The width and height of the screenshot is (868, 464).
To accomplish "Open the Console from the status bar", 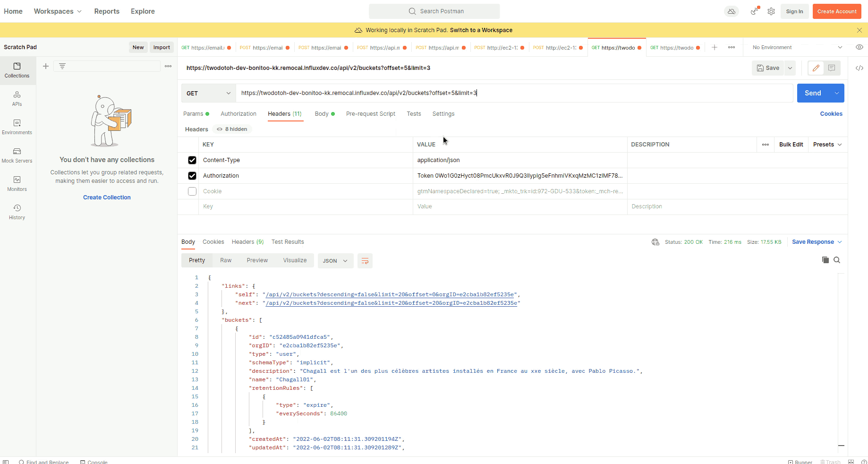I will pyautogui.click(x=94, y=462).
